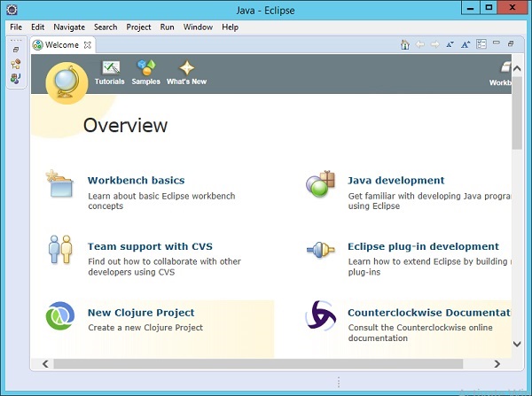Click the Home icon in Welcome toolbar
The image size is (532, 396).
click(x=405, y=44)
